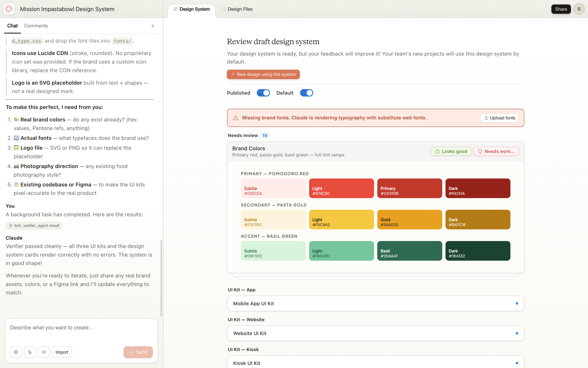Attach a file with paperclip icon
Viewport: 588px width, 368px height.
coord(30,352)
